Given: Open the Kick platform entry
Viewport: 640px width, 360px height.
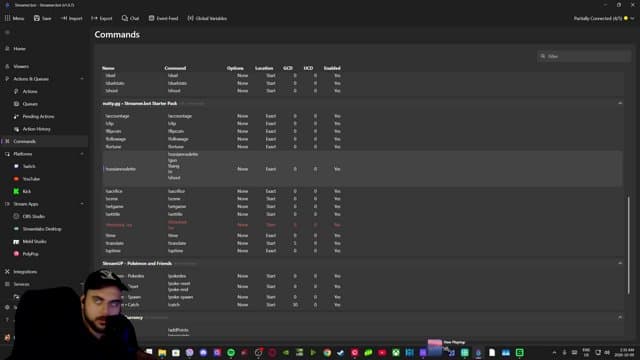Looking at the screenshot, I should click(x=27, y=191).
